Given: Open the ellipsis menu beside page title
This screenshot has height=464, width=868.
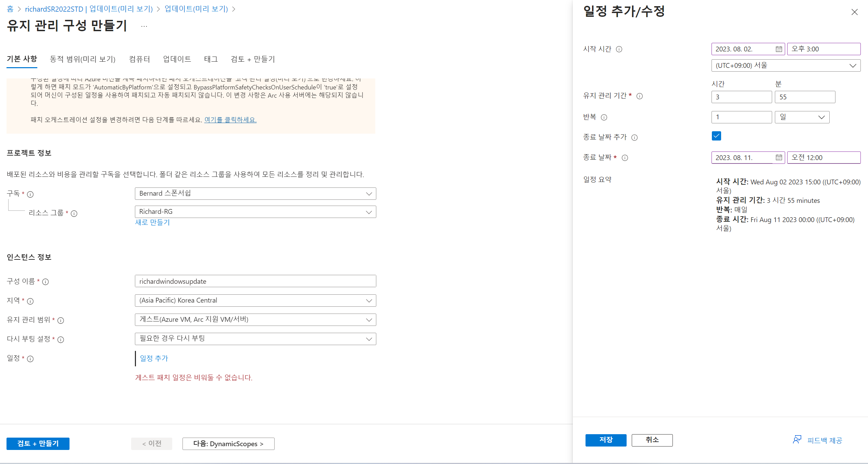Looking at the screenshot, I should pos(144,26).
